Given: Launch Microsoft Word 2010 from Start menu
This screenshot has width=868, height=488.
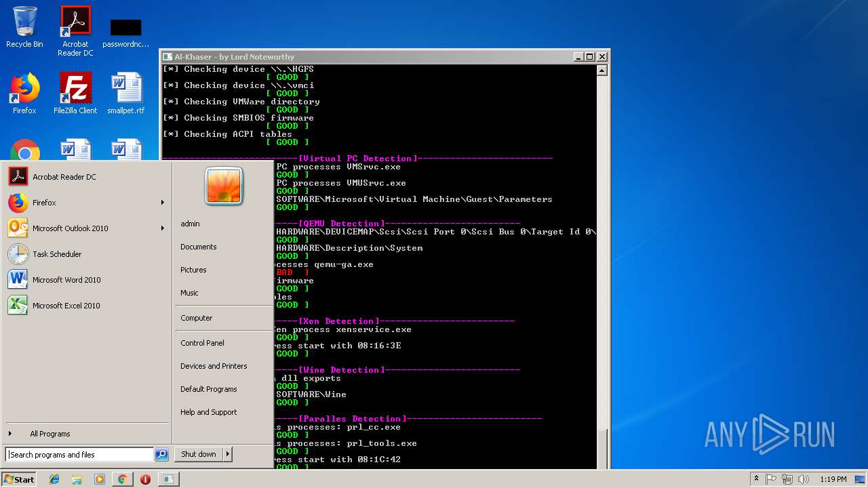Looking at the screenshot, I should click(x=86, y=280).
